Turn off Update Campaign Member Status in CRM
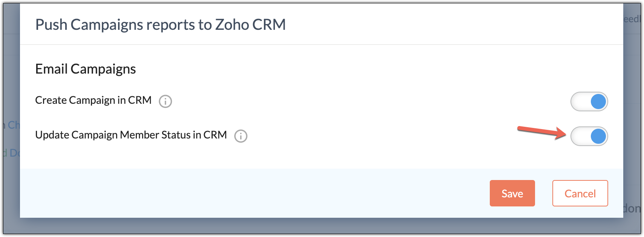The width and height of the screenshot is (644, 237). [589, 136]
